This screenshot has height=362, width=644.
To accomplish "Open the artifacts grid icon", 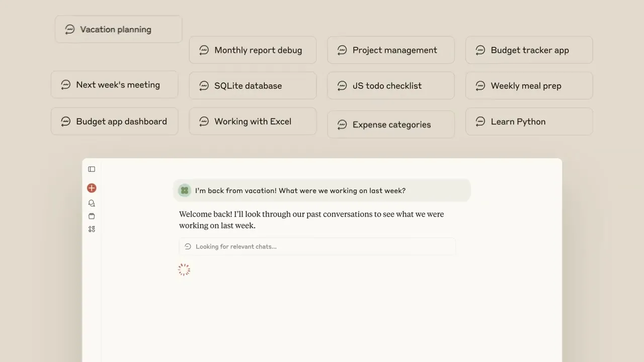I will (92, 229).
